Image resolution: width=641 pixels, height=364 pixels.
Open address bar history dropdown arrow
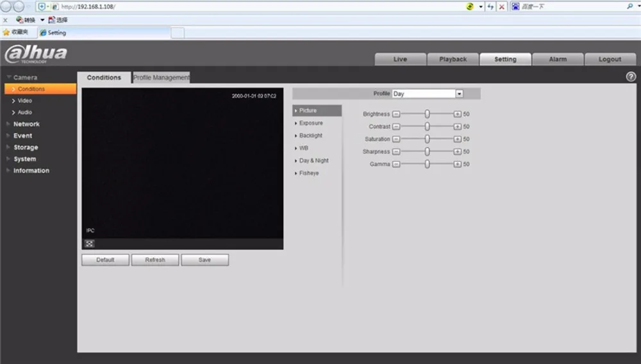tap(481, 6)
